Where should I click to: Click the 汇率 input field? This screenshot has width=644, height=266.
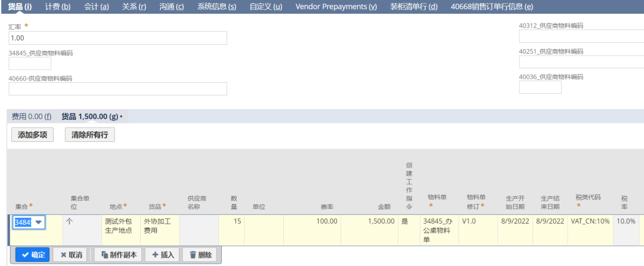point(117,38)
